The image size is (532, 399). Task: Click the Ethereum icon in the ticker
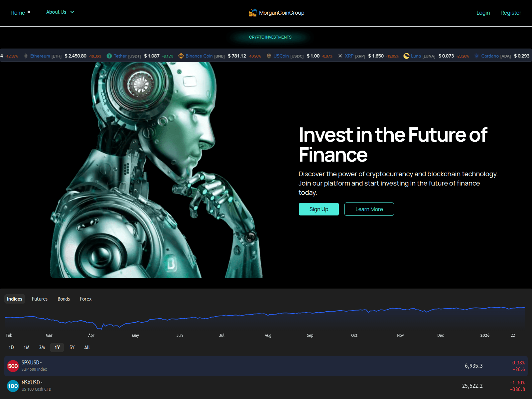pyautogui.click(x=26, y=56)
